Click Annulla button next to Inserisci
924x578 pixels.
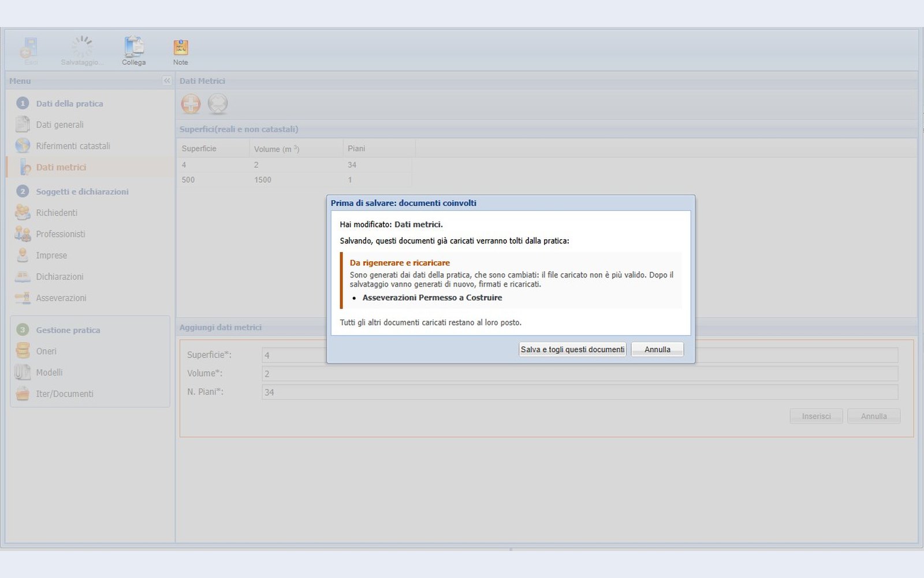coord(874,416)
